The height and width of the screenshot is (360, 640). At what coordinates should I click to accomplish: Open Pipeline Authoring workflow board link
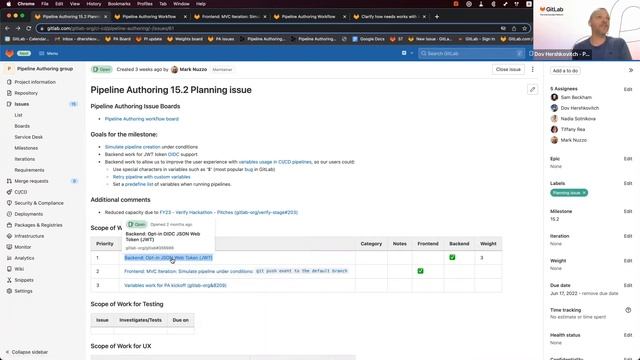(142, 119)
